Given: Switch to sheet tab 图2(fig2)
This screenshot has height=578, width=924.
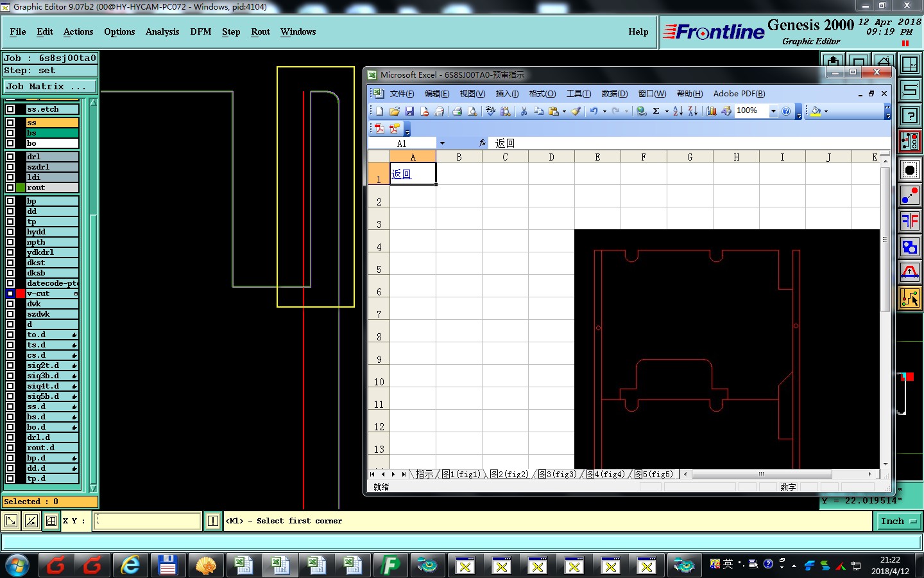Looking at the screenshot, I should pyautogui.click(x=509, y=474).
